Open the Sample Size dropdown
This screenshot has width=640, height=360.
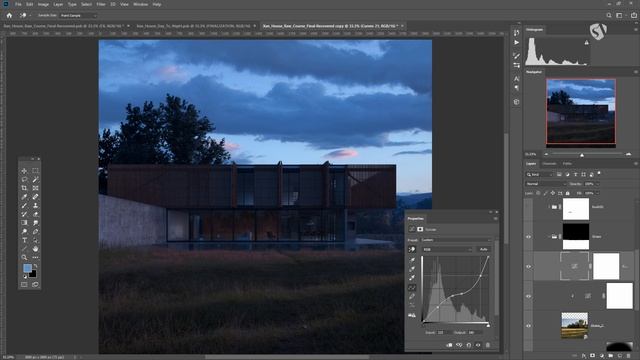[x=78, y=16]
